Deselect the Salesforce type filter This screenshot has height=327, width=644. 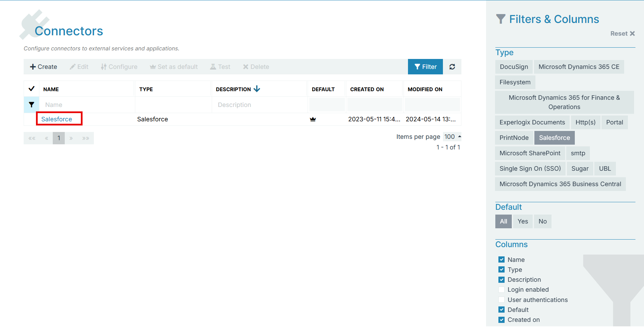(554, 138)
